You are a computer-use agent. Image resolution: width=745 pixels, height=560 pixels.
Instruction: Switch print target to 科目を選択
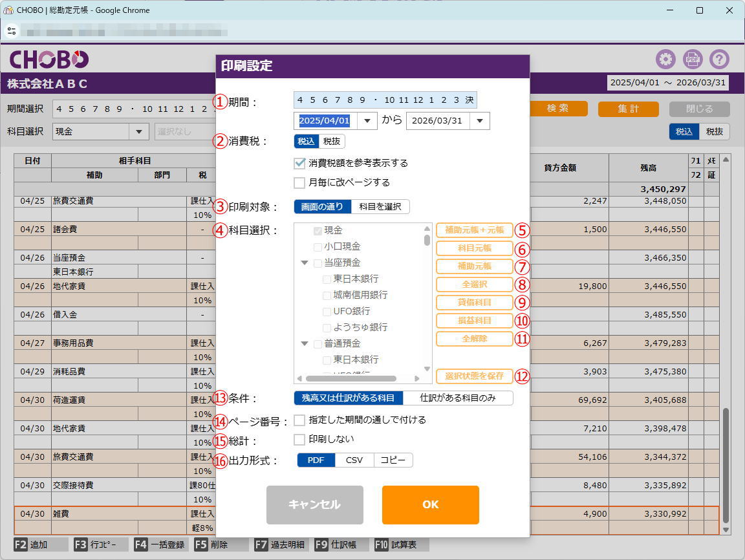(380, 207)
